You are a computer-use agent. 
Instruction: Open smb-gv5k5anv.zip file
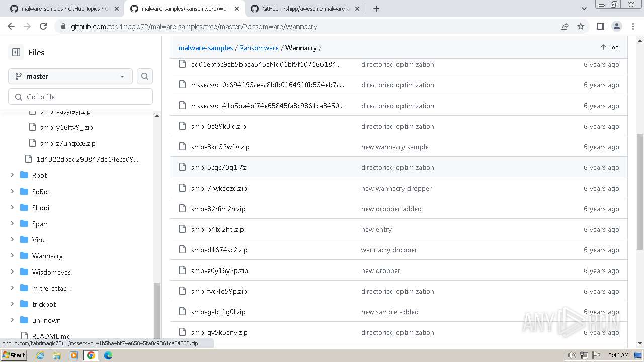click(219, 332)
